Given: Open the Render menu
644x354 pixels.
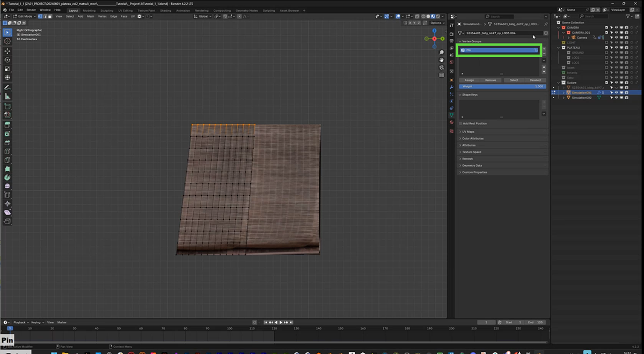Looking at the screenshot, I should (x=31, y=10).
